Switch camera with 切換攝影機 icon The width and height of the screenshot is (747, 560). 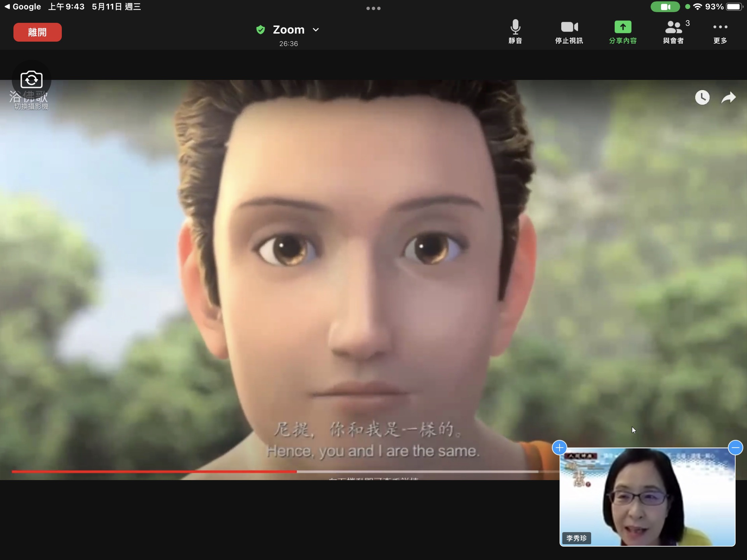tap(32, 80)
